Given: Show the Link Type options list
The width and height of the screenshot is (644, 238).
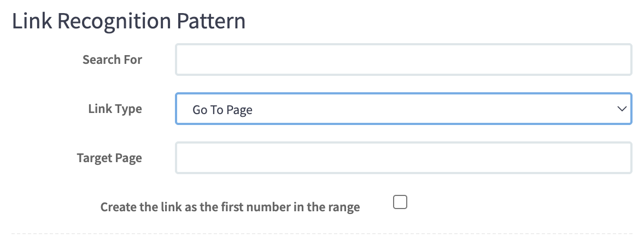Looking at the screenshot, I should click(x=403, y=109).
